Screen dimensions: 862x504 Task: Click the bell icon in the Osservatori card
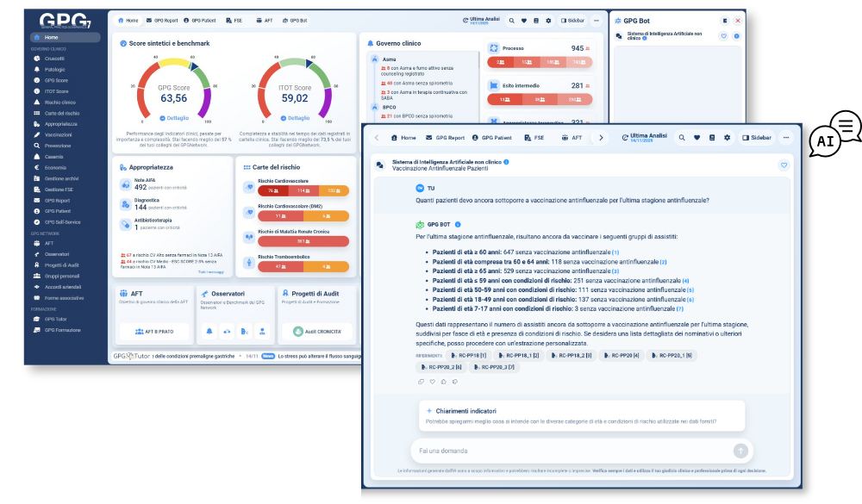pyautogui.click(x=209, y=331)
